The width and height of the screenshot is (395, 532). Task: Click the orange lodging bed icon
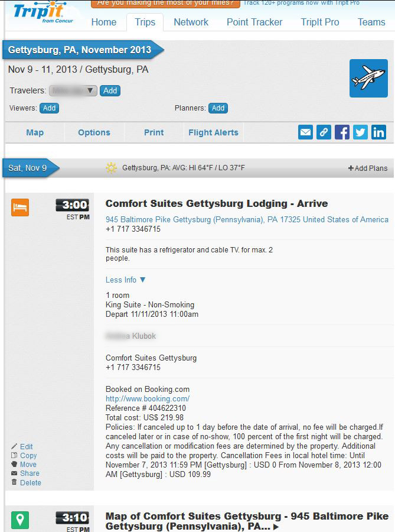[x=20, y=207]
